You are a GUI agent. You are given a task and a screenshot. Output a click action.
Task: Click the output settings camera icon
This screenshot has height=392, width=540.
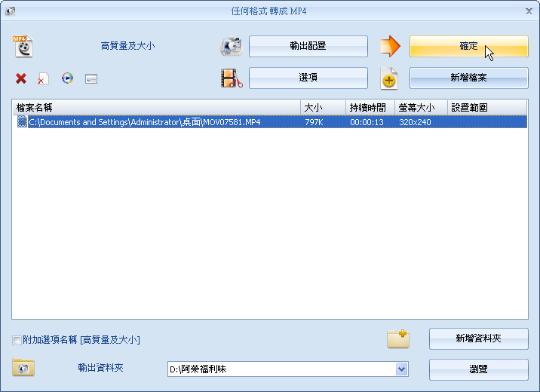click(x=232, y=46)
